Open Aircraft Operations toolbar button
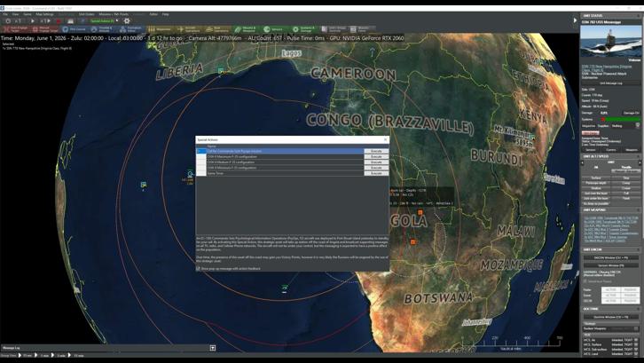This screenshot has height=363, width=644. (189, 29)
